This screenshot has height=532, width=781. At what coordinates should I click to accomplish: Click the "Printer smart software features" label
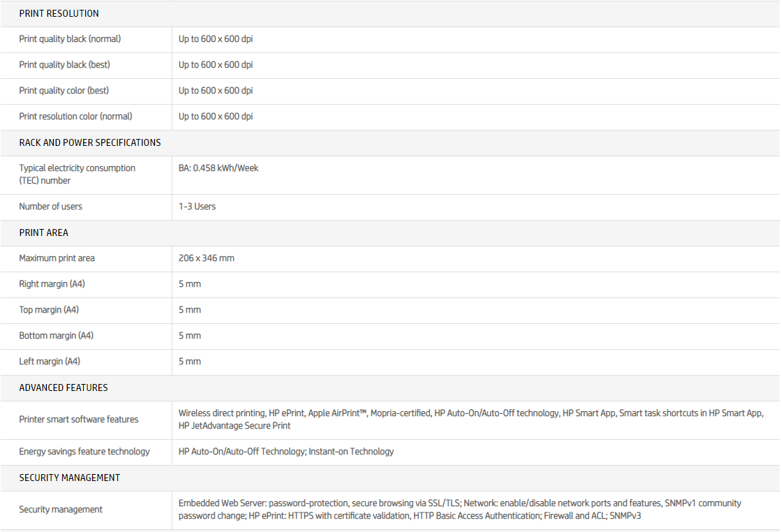click(x=79, y=420)
